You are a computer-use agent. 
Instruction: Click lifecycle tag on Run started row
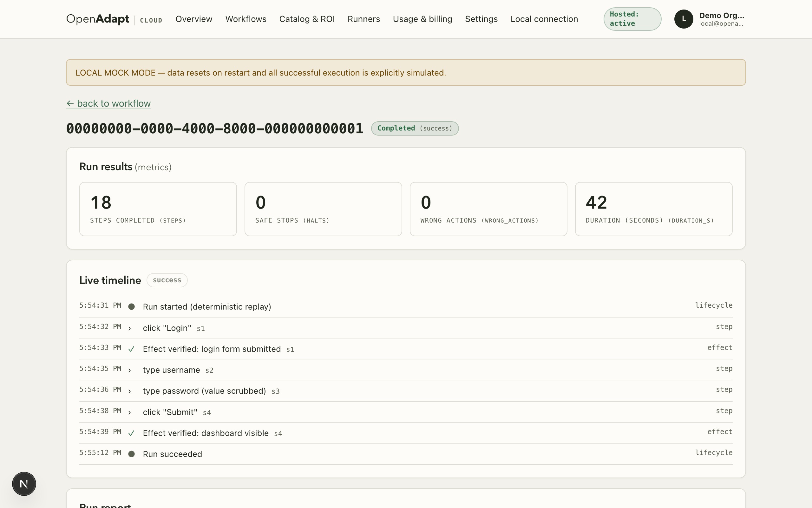[714, 305]
